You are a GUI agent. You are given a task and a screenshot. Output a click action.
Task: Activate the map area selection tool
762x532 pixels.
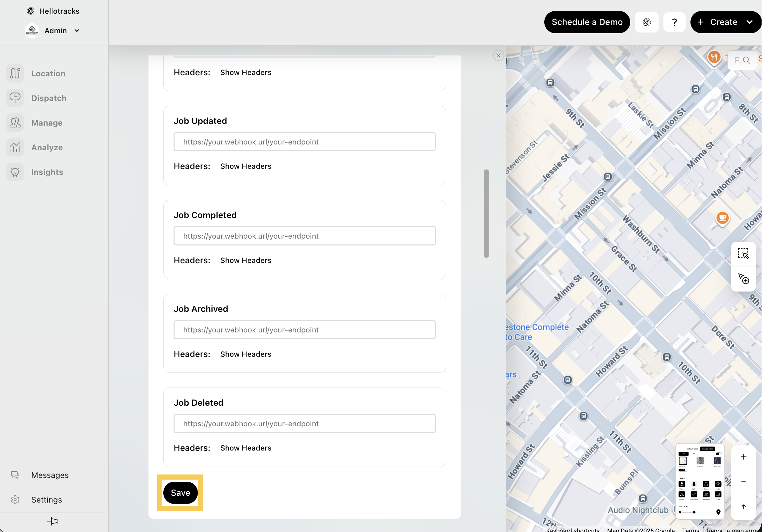click(x=743, y=254)
